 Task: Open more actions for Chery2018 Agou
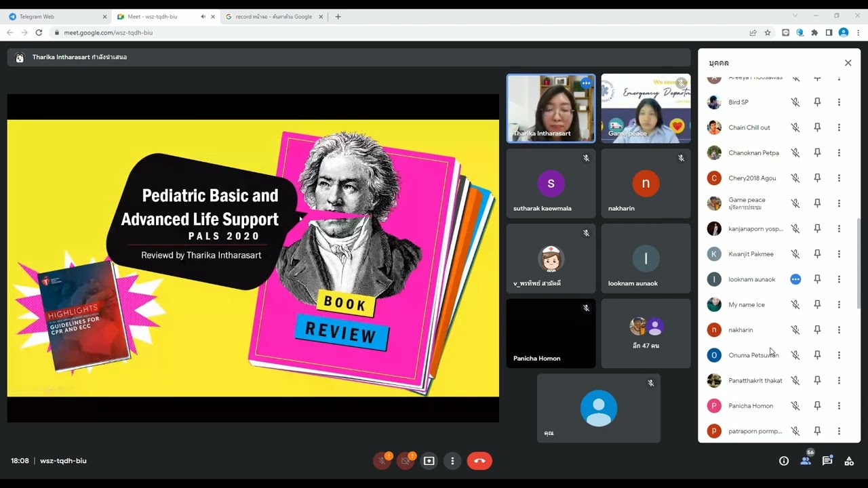839,178
